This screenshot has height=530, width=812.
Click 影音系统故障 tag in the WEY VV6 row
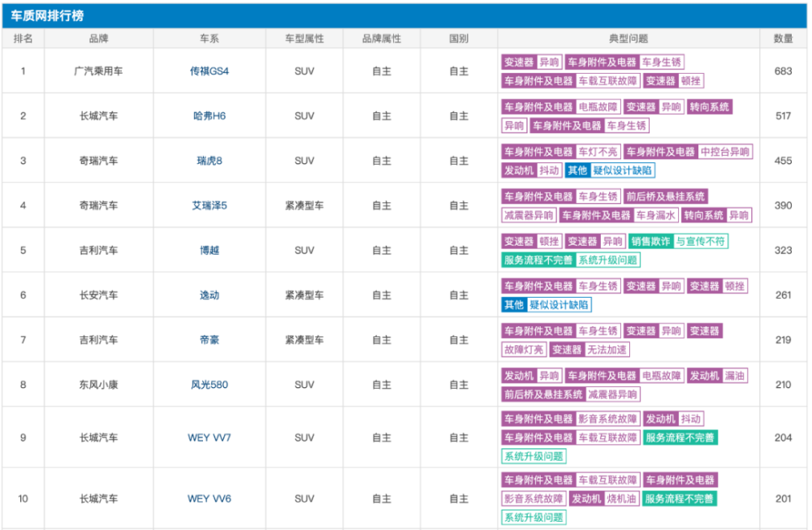coord(533,499)
